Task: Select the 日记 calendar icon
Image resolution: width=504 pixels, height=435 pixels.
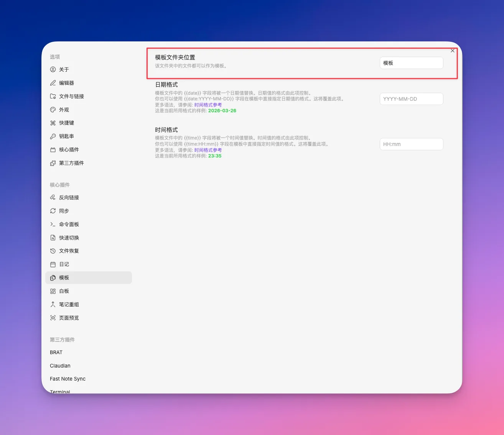Action: click(x=53, y=264)
